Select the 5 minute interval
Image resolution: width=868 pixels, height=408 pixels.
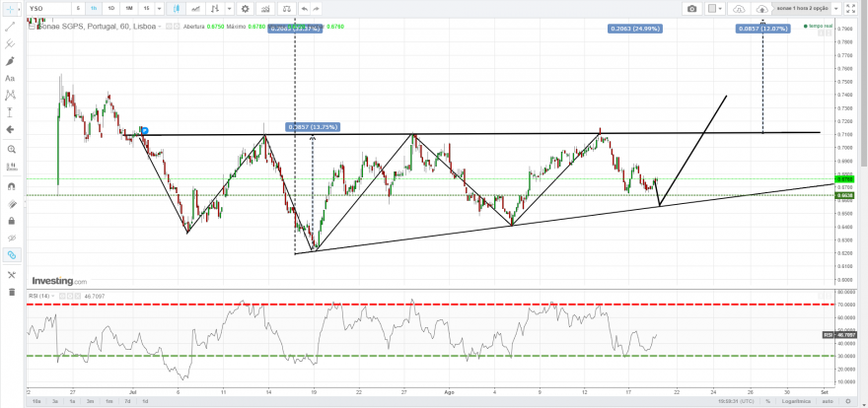[78, 9]
